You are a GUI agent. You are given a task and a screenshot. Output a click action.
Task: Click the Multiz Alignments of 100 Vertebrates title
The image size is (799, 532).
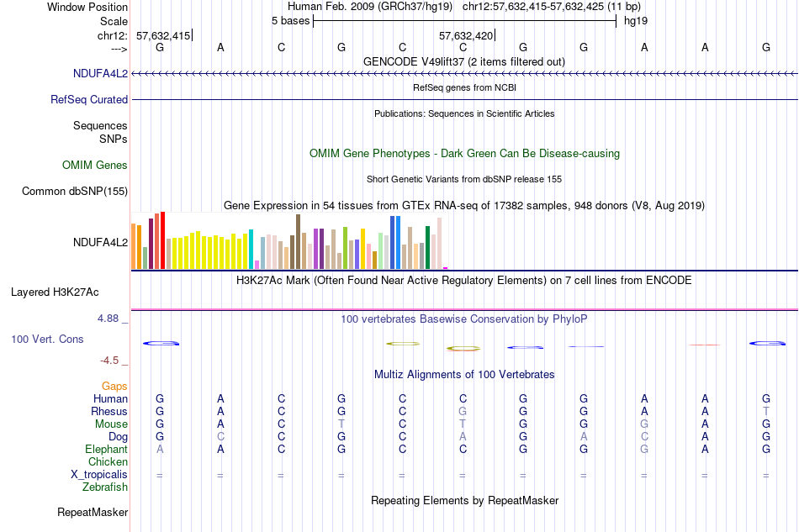464,375
